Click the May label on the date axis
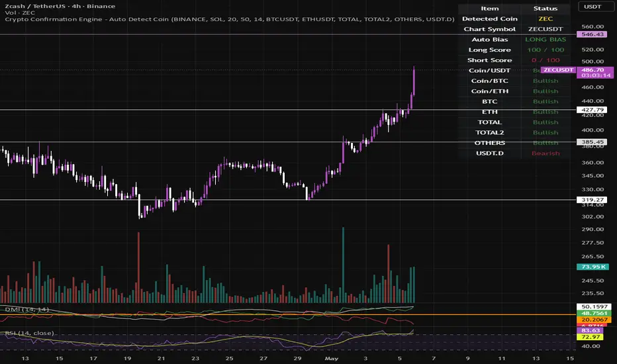Image resolution: width=617 pixels, height=364 pixels. click(x=331, y=358)
